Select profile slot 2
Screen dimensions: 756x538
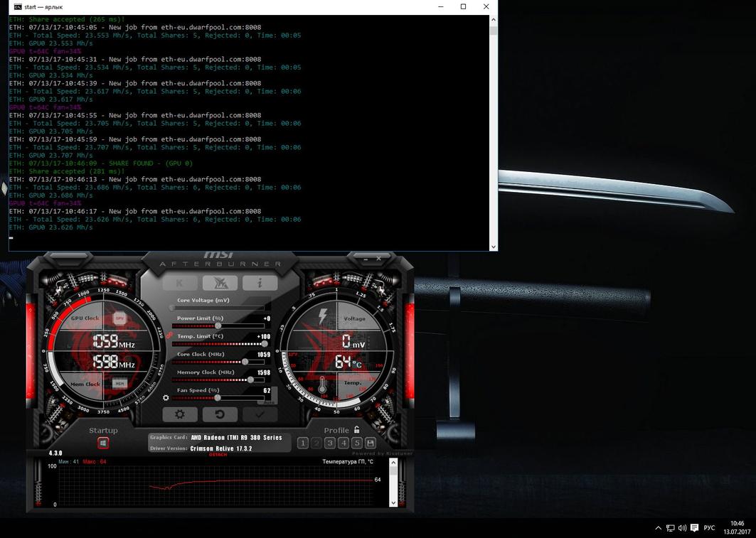(316, 443)
